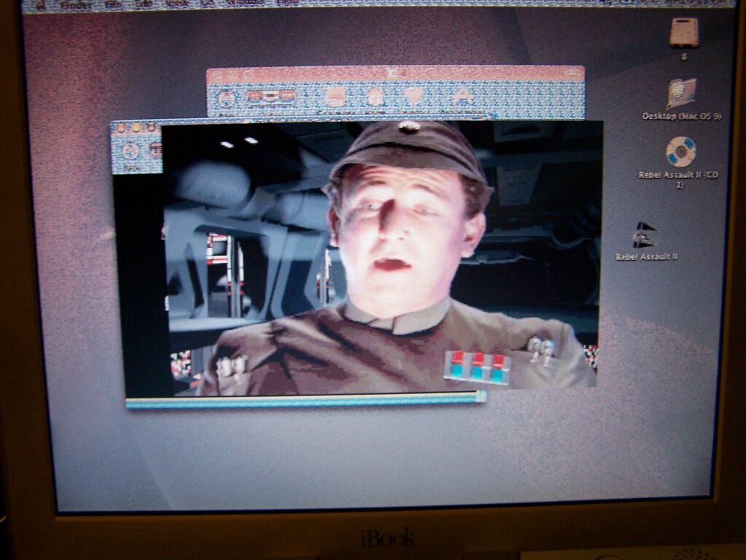Click the Home icon in Finder toolbar
The image size is (746, 560).
click(375, 97)
